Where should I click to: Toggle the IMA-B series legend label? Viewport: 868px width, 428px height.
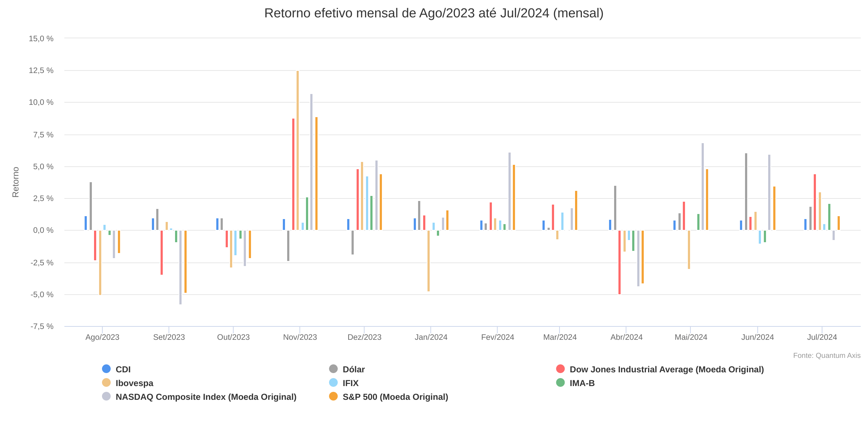(582, 383)
